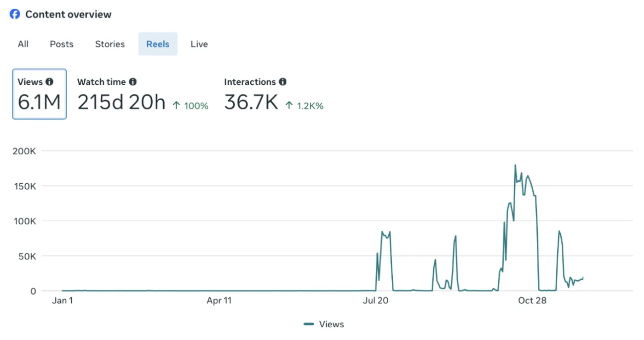Click the Watch time green up arrow
The image size is (644, 340).
(x=176, y=106)
